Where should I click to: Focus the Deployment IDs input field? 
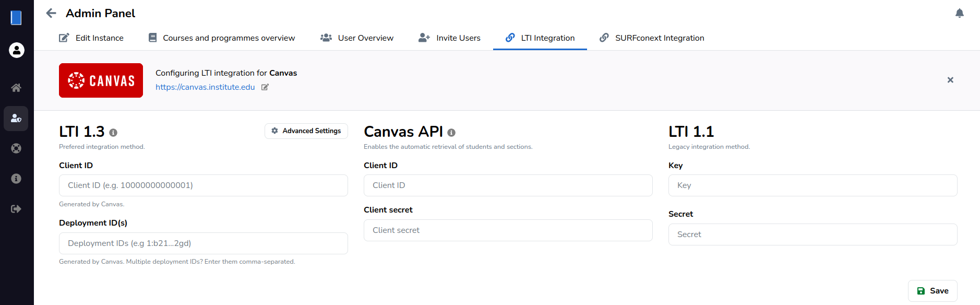(203, 243)
